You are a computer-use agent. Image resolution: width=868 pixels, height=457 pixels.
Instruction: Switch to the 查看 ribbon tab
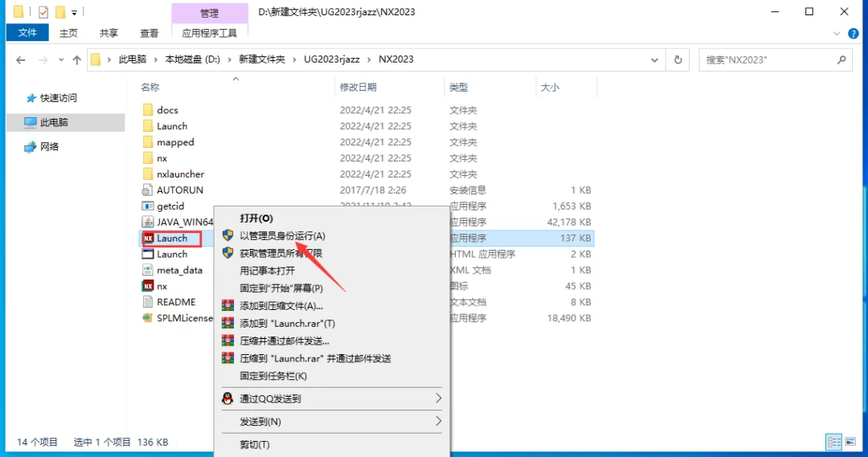149,33
